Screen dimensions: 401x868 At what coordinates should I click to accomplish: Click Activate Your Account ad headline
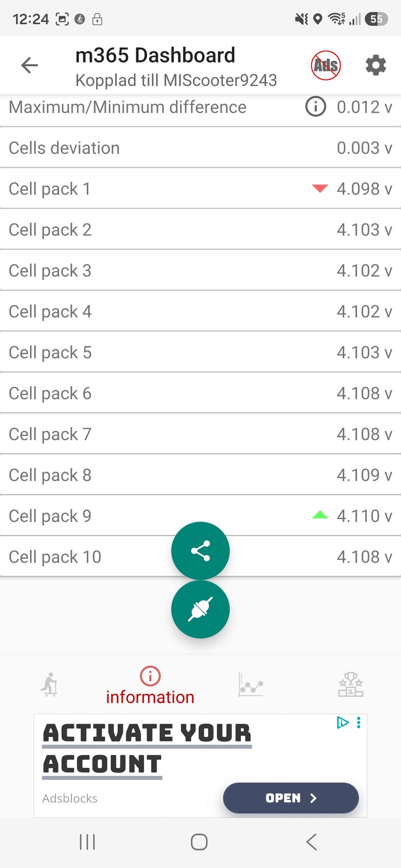147,749
